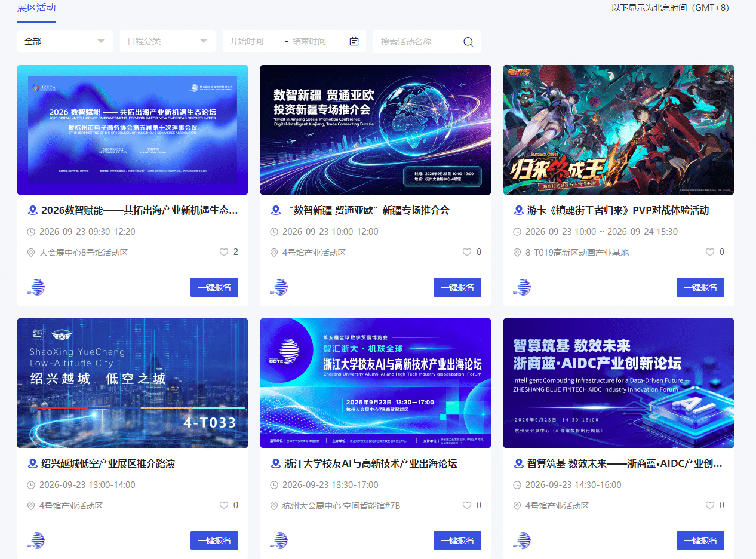Click clock icon next to 2026-09-23 09:30-12:20
This screenshot has height=559, width=756.
(31, 232)
